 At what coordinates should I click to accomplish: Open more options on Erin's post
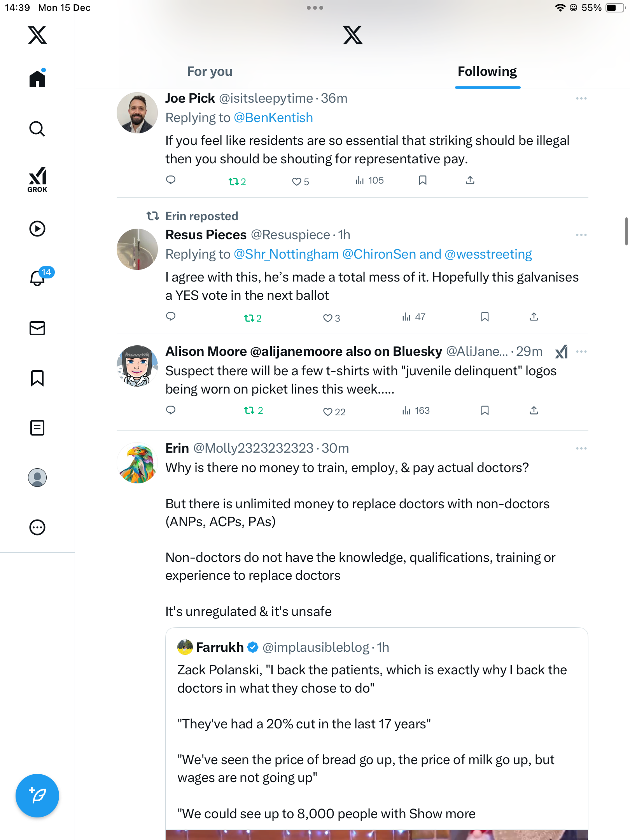(581, 448)
